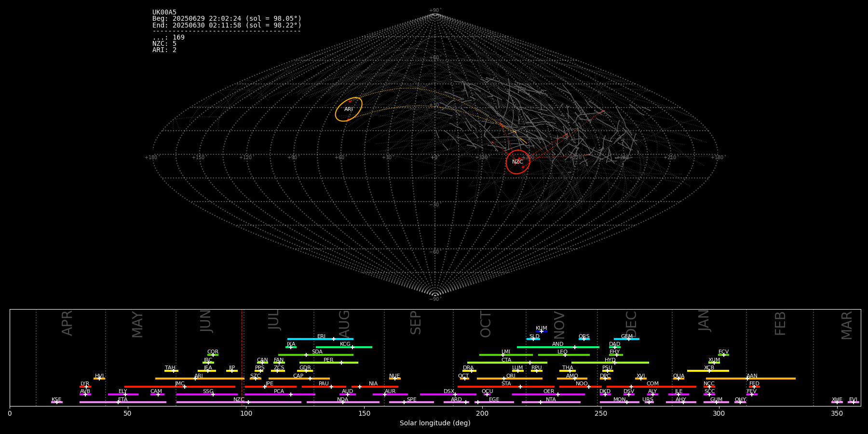Click the 350 tick on solar longitude axis
This screenshot has height=434, width=868.
coord(837,413)
